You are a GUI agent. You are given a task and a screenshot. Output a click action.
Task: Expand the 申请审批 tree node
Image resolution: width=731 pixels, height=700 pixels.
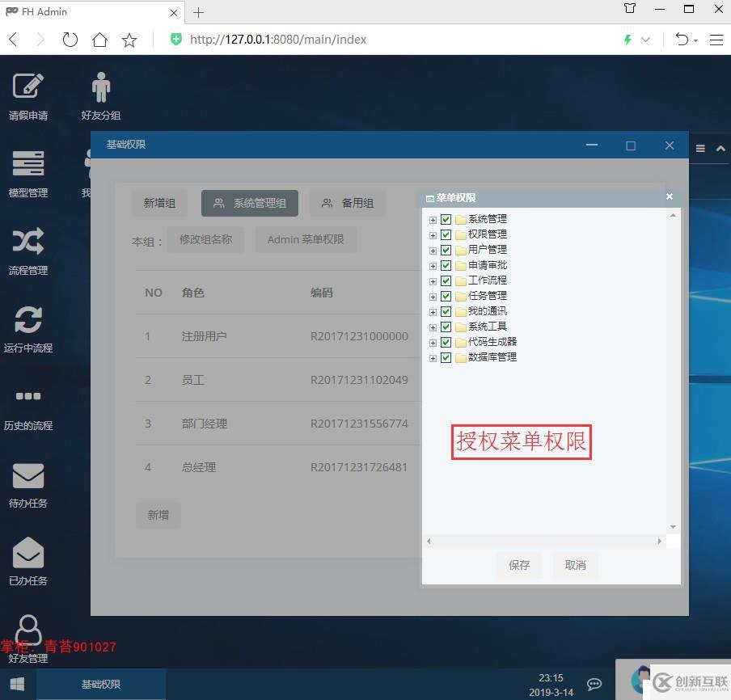(433, 266)
